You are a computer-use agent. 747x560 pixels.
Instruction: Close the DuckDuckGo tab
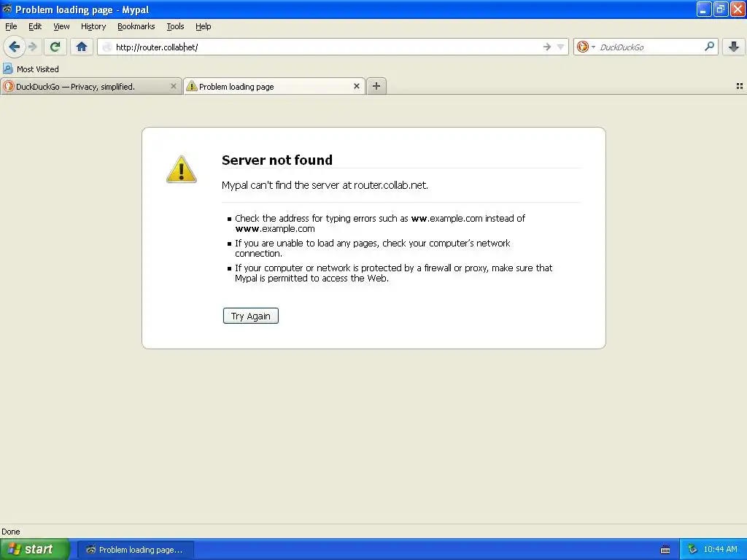pyautogui.click(x=174, y=86)
